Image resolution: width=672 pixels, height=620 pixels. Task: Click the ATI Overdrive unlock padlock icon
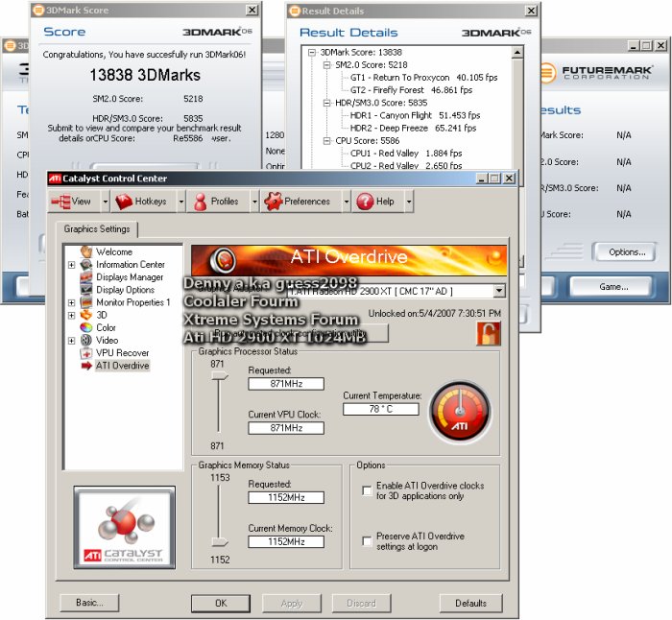489,333
